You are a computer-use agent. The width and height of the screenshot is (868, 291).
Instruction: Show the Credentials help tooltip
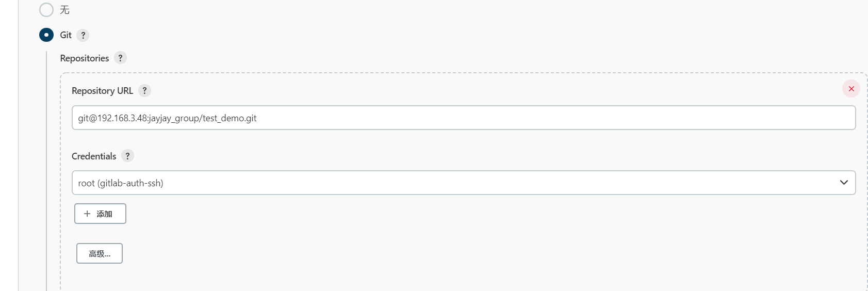[127, 156]
